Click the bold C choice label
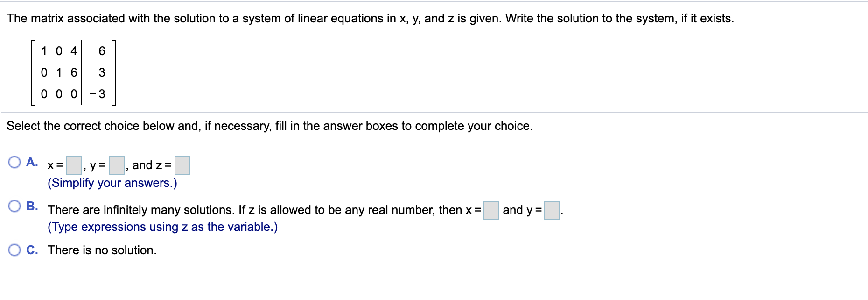Screen dimensions: 868x300 [32, 250]
